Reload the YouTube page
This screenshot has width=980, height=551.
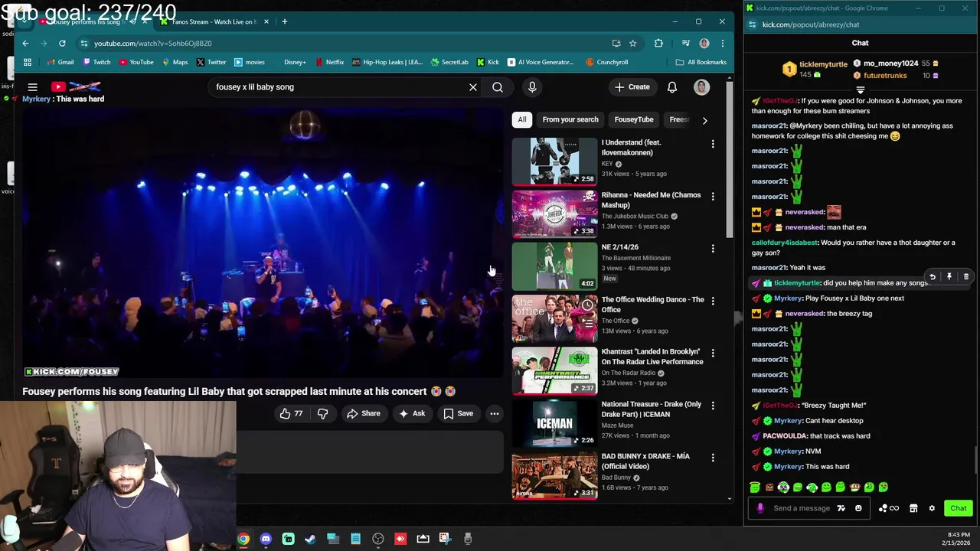(62, 44)
